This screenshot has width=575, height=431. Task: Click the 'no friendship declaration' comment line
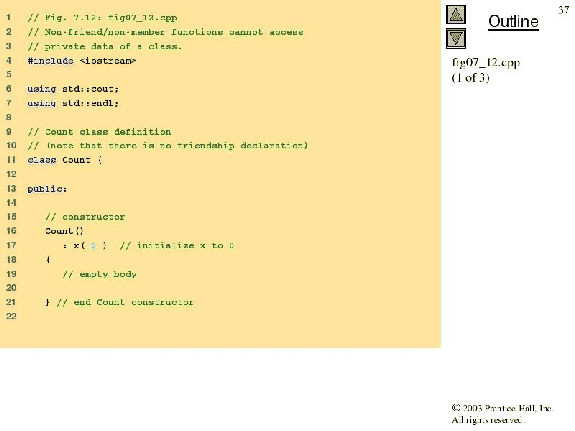coord(168,146)
